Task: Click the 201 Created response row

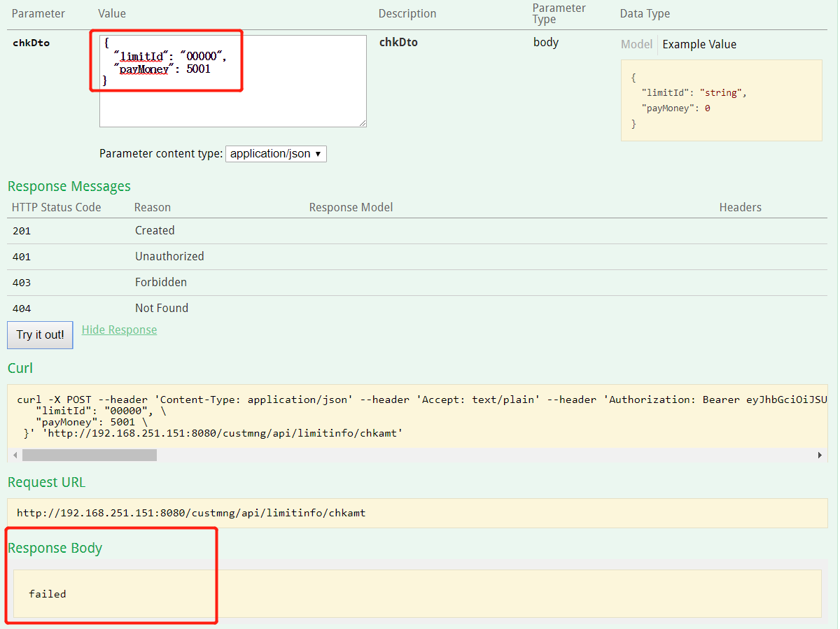Action: click(155, 230)
